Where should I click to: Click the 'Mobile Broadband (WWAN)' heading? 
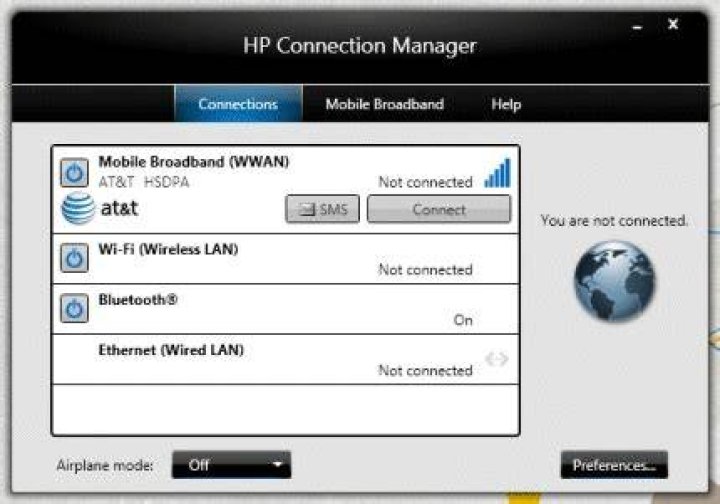[194, 162]
